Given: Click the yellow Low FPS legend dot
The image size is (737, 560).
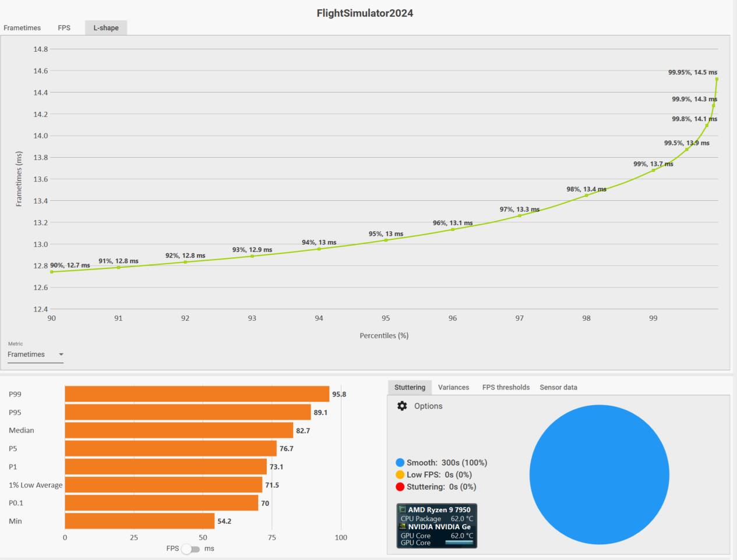Looking at the screenshot, I should pyautogui.click(x=400, y=474).
